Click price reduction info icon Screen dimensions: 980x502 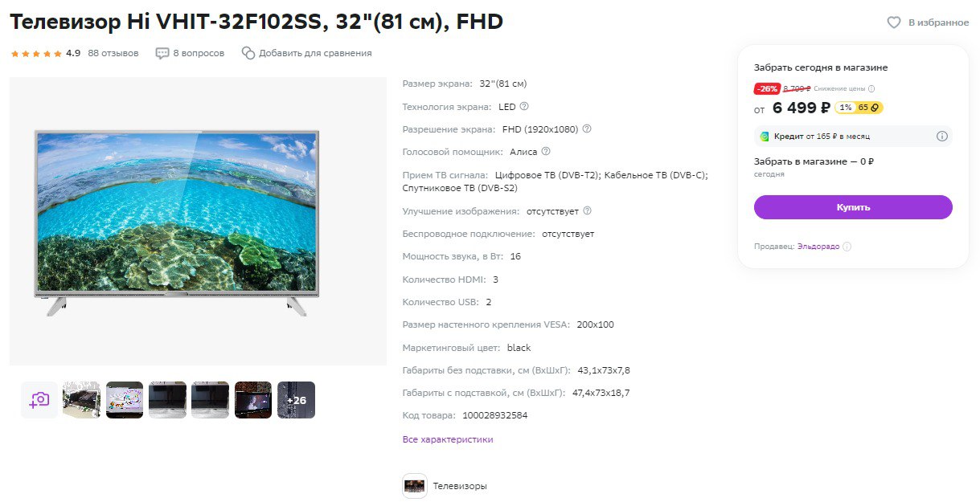(x=871, y=89)
